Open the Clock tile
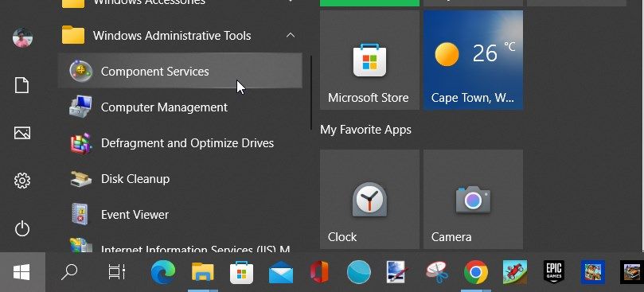This screenshot has height=292, width=644. [x=369, y=199]
